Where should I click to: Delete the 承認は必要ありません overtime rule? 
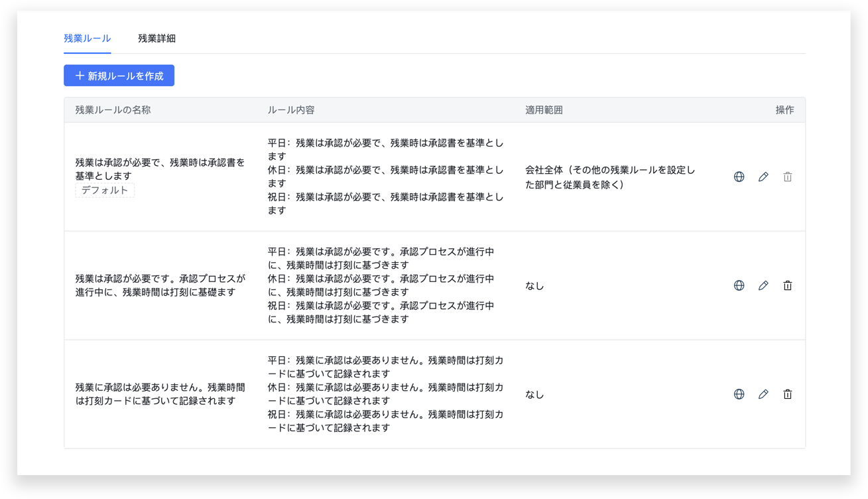click(x=787, y=394)
